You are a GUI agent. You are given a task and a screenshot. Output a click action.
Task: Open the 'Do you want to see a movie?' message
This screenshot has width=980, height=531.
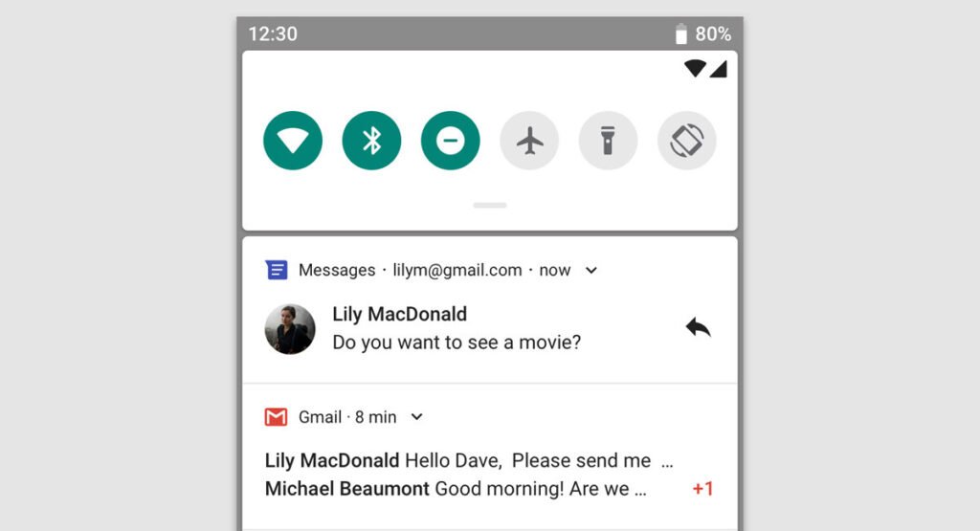[x=457, y=342]
